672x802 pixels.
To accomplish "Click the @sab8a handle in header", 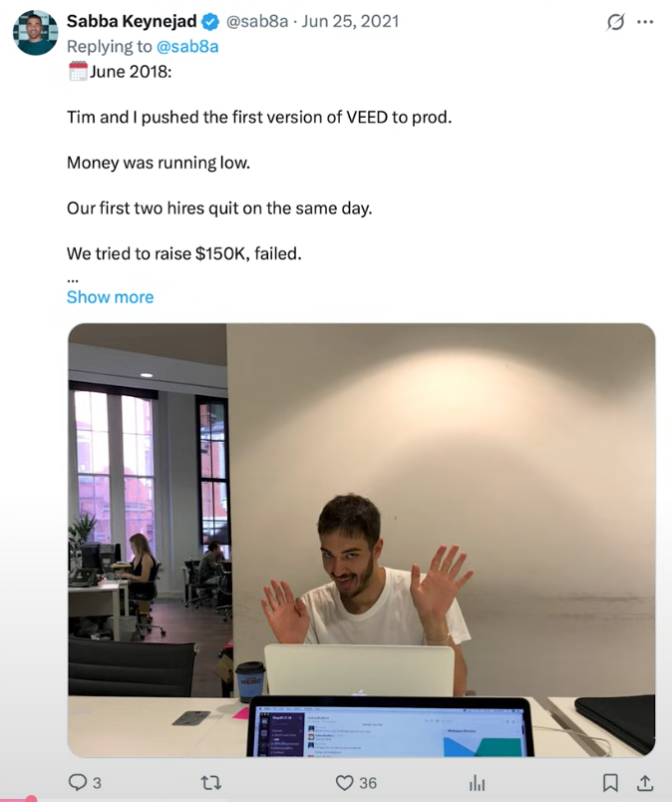I will [x=256, y=22].
